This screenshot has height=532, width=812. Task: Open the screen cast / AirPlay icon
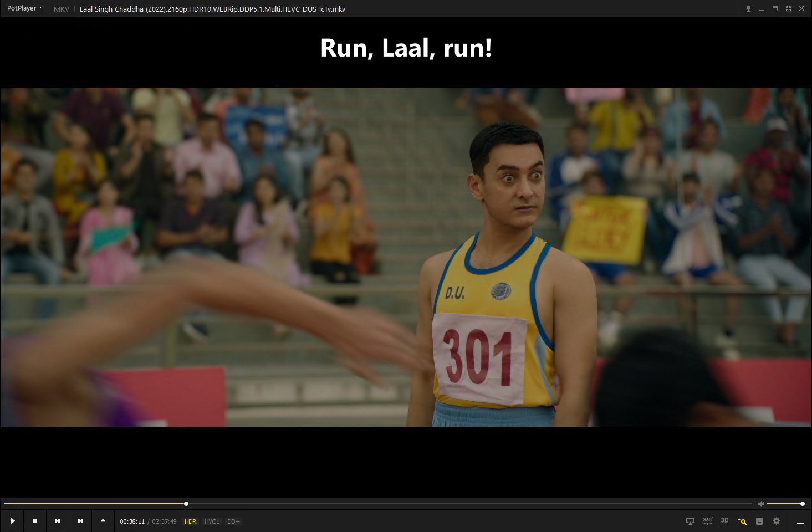point(690,521)
